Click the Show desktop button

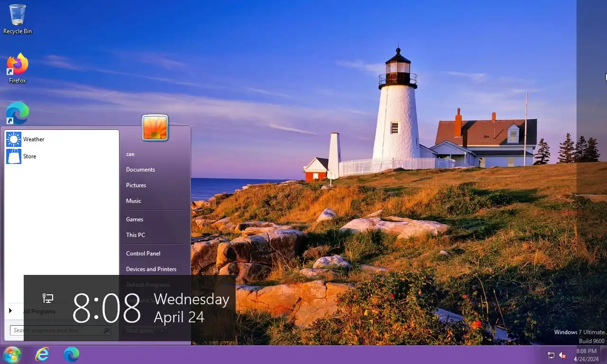click(604, 355)
